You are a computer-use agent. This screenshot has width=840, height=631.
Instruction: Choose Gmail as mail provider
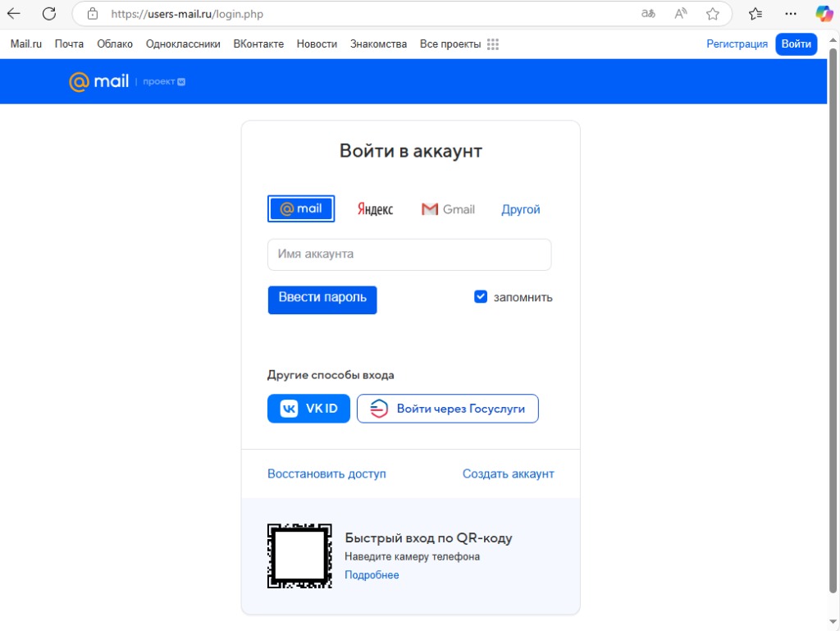448,209
